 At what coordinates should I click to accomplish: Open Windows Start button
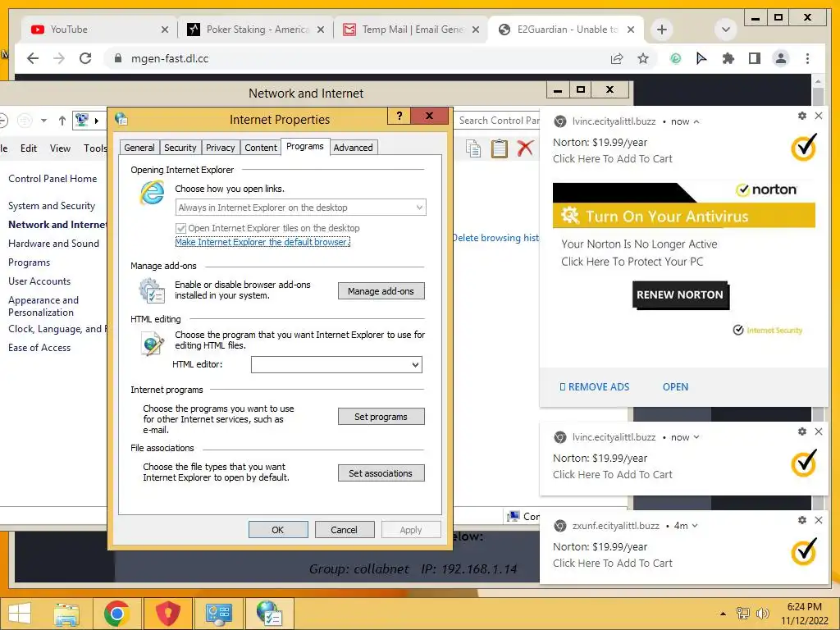pos(20,614)
